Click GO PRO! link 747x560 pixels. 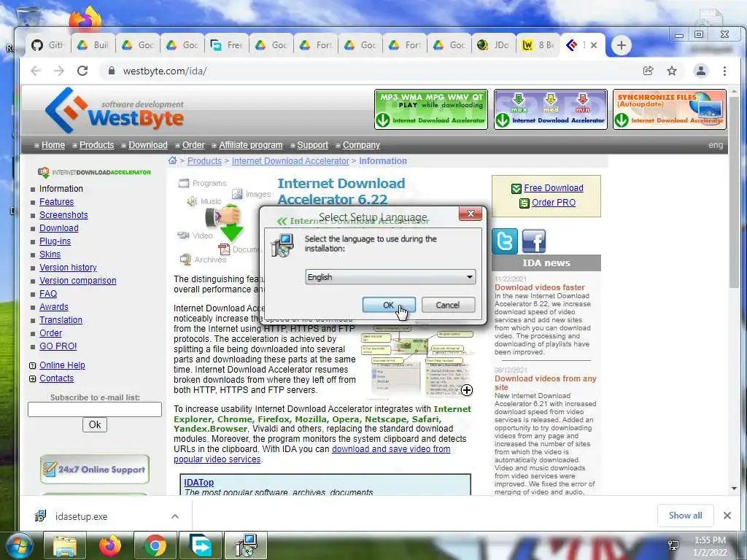58,346
